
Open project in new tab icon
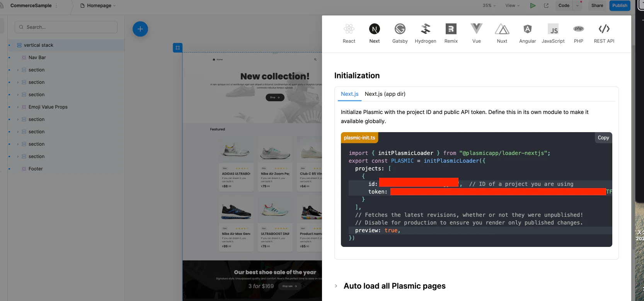click(546, 5)
